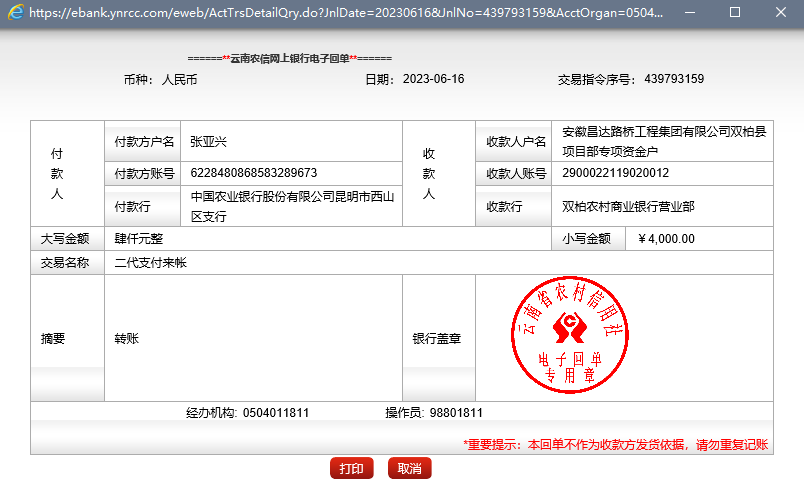Select amount in words 肆仟元整
Screen dimensions: 804x480
(x=139, y=239)
